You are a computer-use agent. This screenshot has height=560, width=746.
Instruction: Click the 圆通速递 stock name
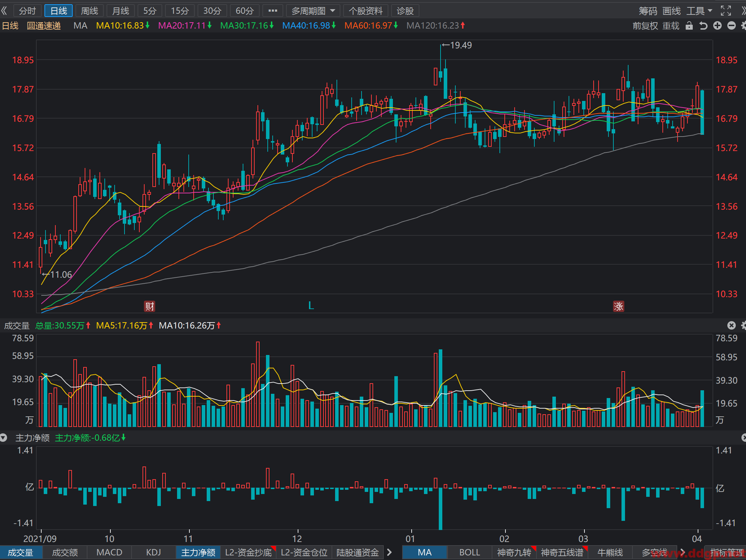point(44,26)
